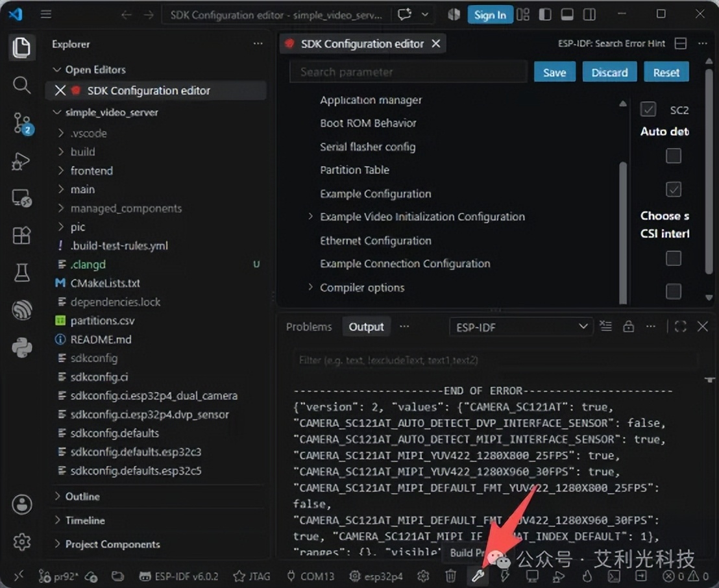Open the Manage gear in the activity bar
Screen dimensions: 719x588
click(x=21, y=542)
